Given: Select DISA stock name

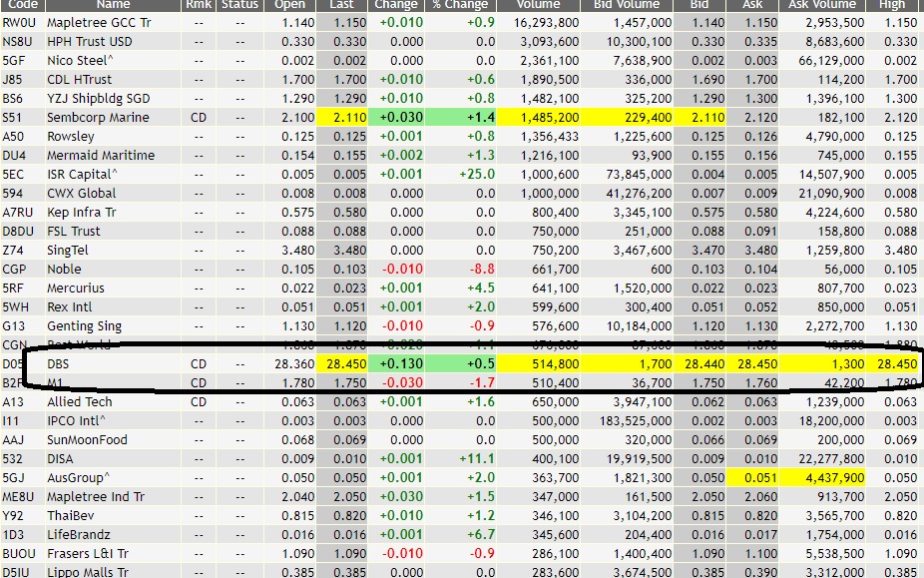Looking at the screenshot, I should (60, 459).
